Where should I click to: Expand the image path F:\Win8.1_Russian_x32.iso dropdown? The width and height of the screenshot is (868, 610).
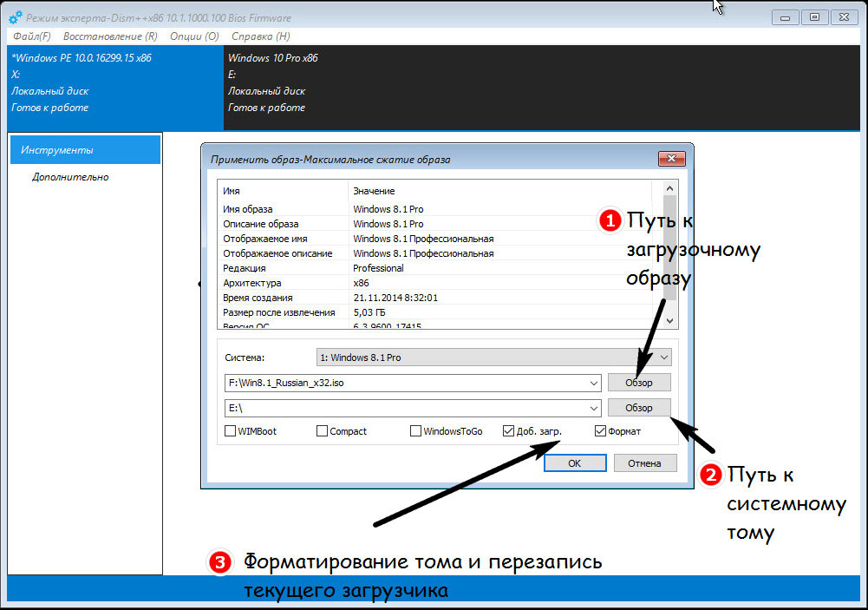pos(593,383)
